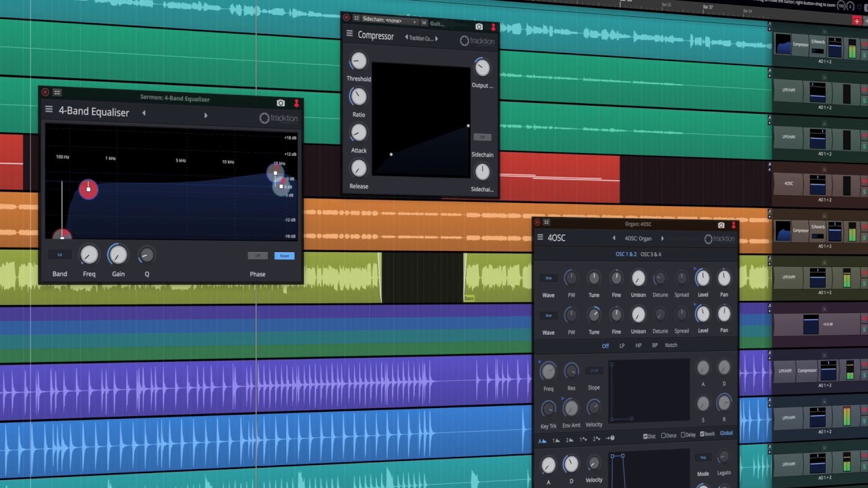Go to next preset after 4OSC: Organ
Image resolution: width=868 pixels, height=488 pixels.
tap(663, 239)
